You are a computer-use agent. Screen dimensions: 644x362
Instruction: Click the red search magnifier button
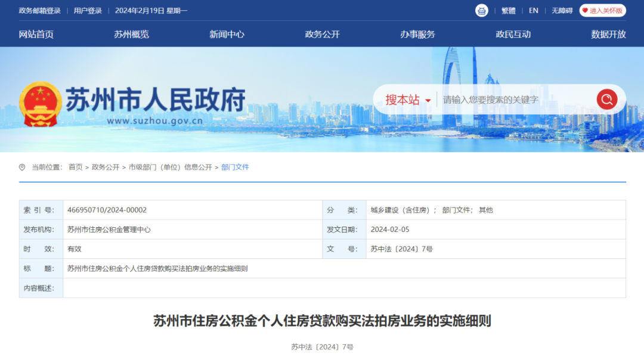(x=606, y=99)
